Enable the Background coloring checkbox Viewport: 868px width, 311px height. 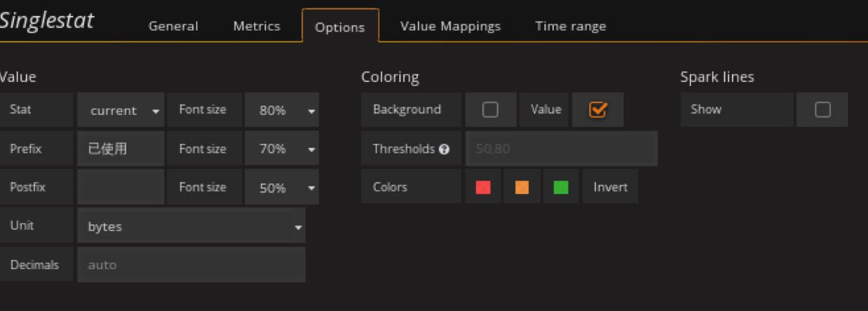tap(490, 110)
